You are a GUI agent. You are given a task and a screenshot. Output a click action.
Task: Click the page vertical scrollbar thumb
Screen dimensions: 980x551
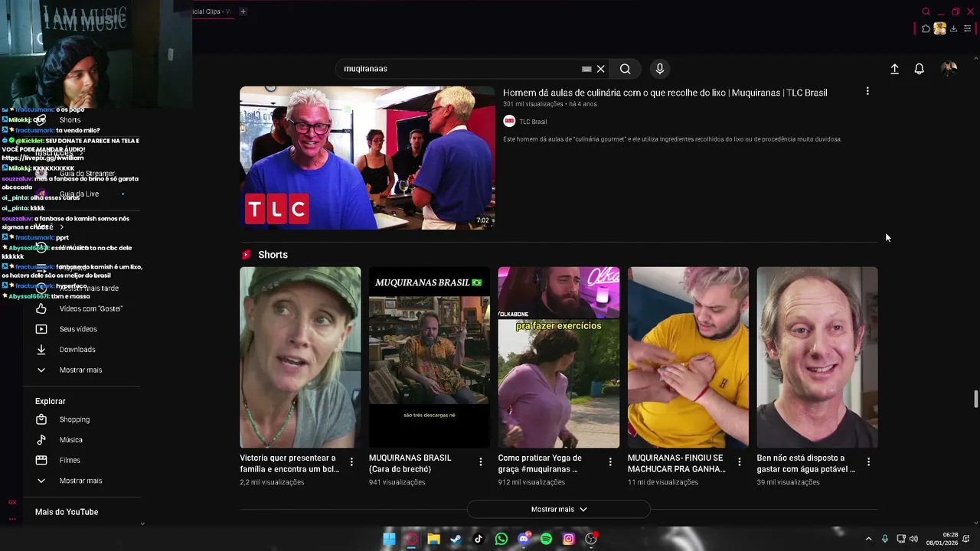pos(975,399)
